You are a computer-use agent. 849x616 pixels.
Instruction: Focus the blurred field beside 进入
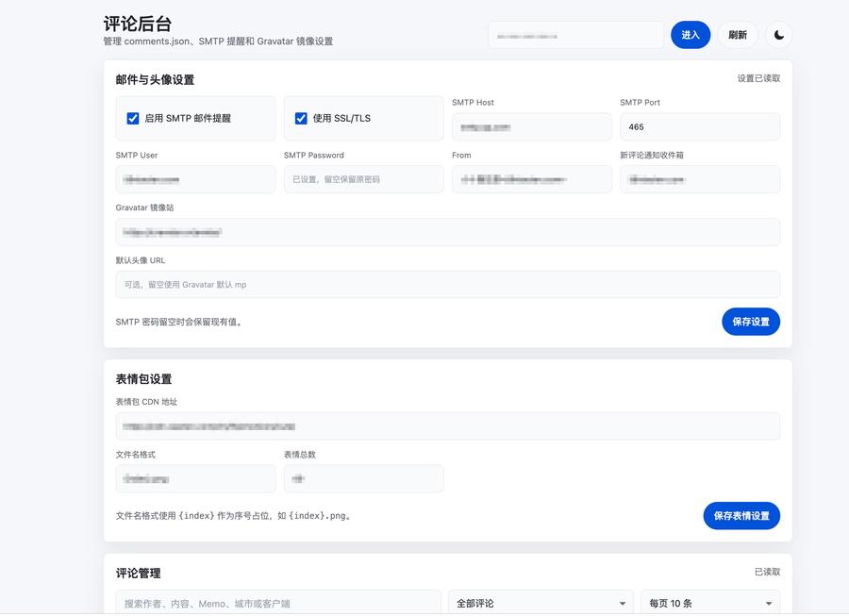click(x=576, y=35)
